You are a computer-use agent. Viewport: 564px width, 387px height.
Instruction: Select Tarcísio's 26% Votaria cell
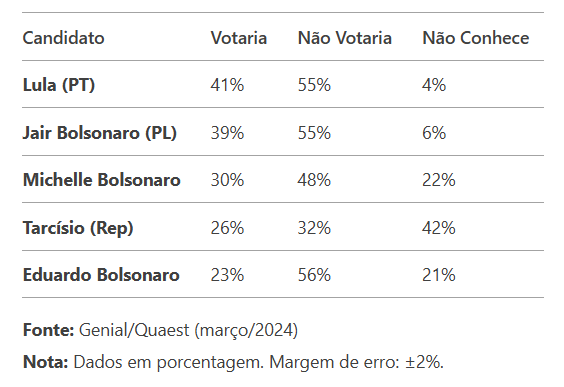227,228
